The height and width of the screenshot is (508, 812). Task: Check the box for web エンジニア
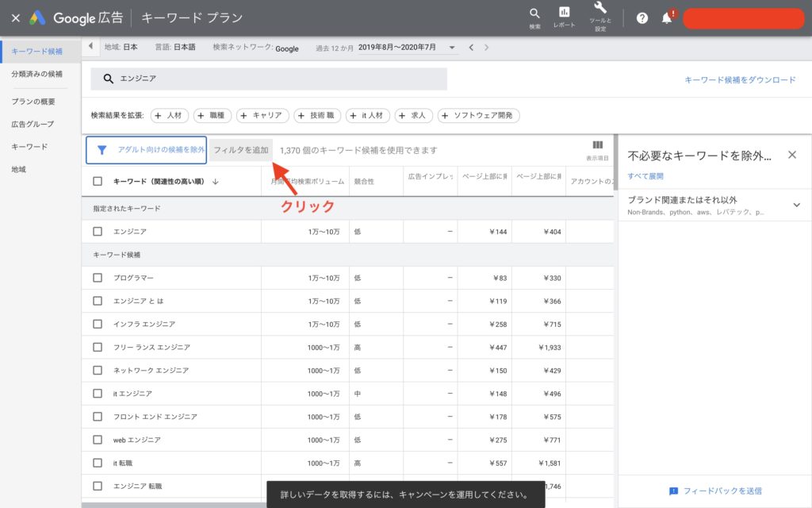[x=98, y=440]
